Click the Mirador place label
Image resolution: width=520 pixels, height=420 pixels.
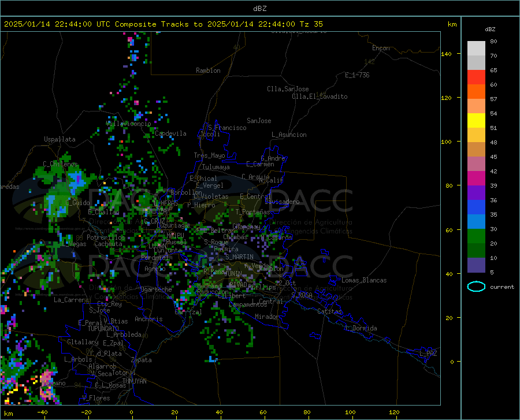coord(266,317)
